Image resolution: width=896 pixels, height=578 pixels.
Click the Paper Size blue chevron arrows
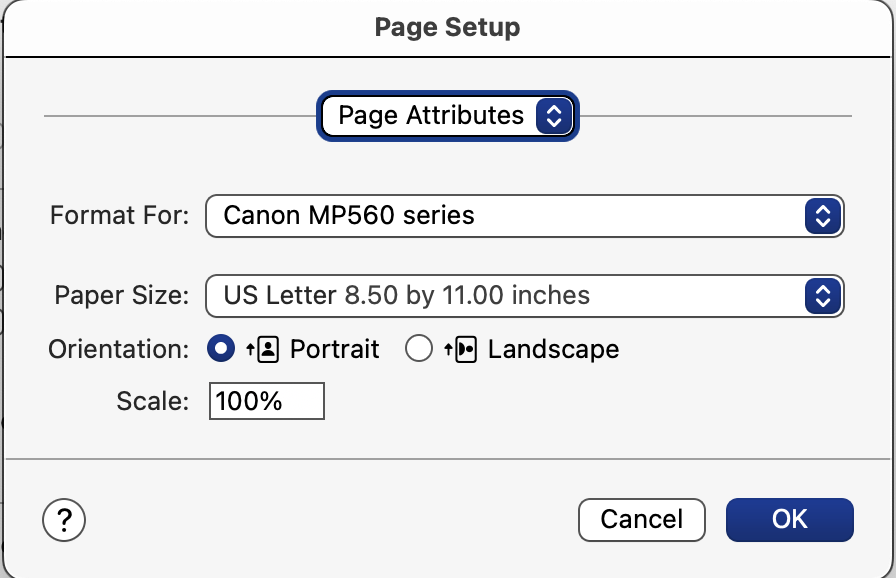tap(823, 296)
